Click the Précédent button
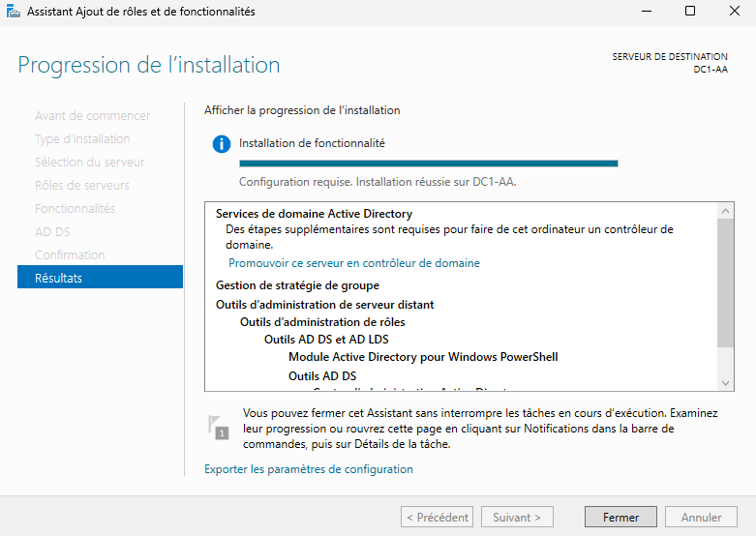Viewport: 756px width, 536px height. coord(437,518)
